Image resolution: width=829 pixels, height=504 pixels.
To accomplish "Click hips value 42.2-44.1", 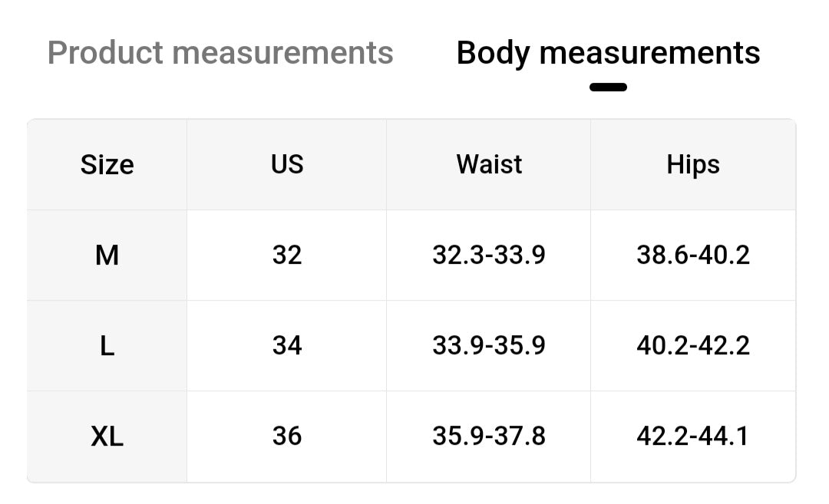I will (693, 436).
